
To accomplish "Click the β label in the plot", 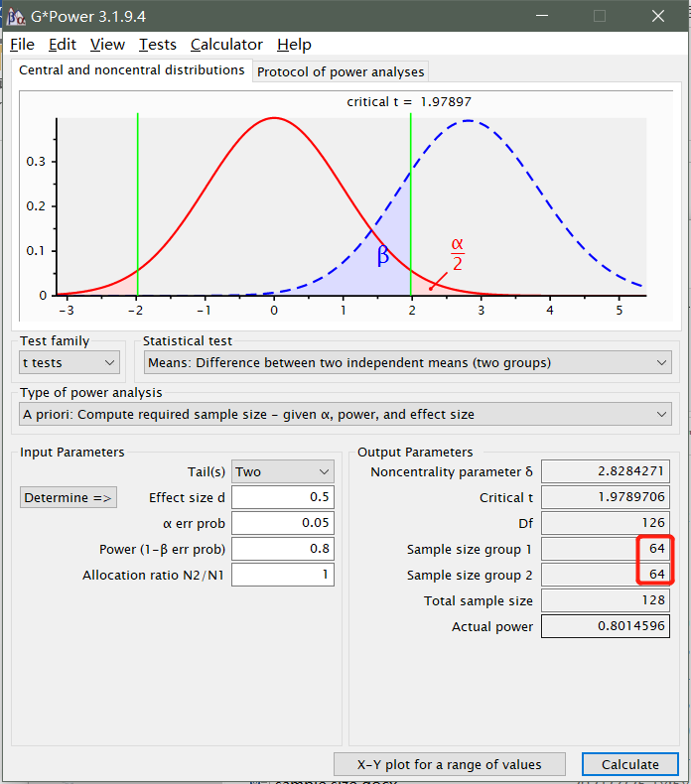I will 383,255.
